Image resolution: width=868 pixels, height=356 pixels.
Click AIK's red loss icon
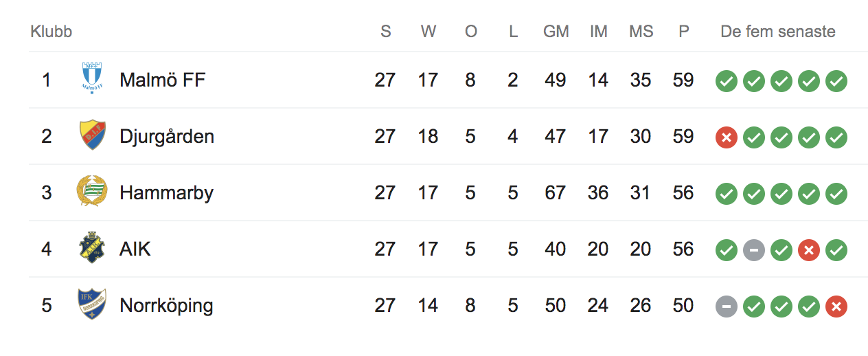[809, 250]
